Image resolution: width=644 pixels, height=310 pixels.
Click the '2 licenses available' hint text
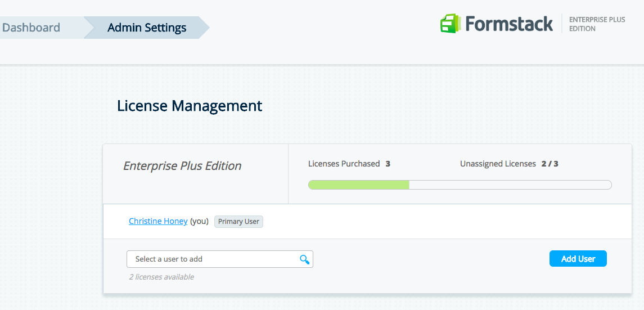click(161, 277)
